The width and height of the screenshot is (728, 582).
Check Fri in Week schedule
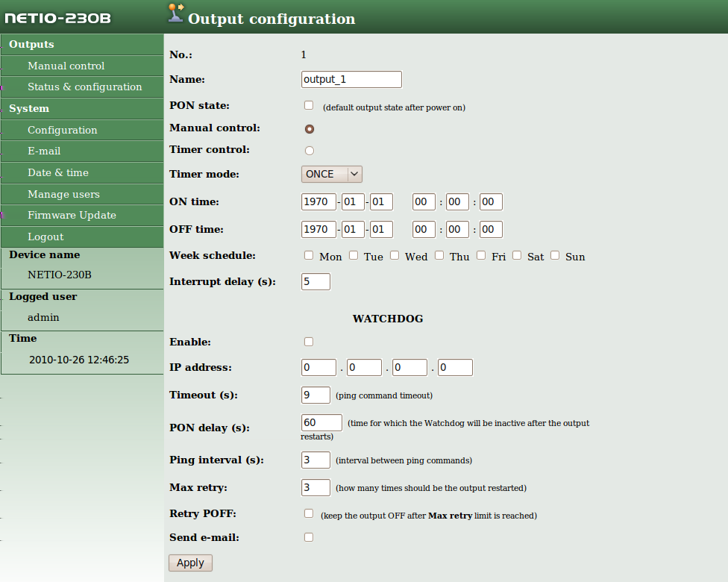tap(481, 255)
